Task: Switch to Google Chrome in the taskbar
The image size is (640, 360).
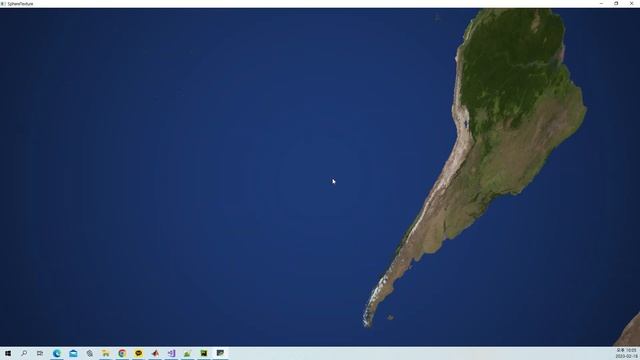Action: coord(122,353)
